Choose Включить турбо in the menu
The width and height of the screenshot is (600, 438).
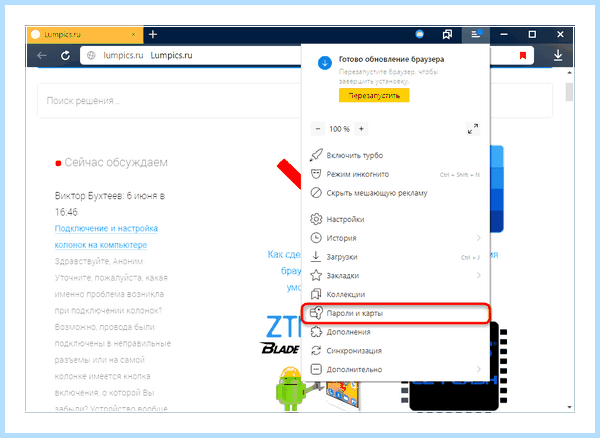pos(395,155)
